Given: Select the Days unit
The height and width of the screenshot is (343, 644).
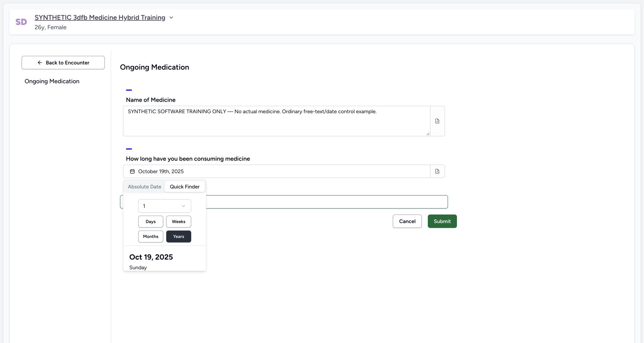Looking at the screenshot, I should [151, 222].
